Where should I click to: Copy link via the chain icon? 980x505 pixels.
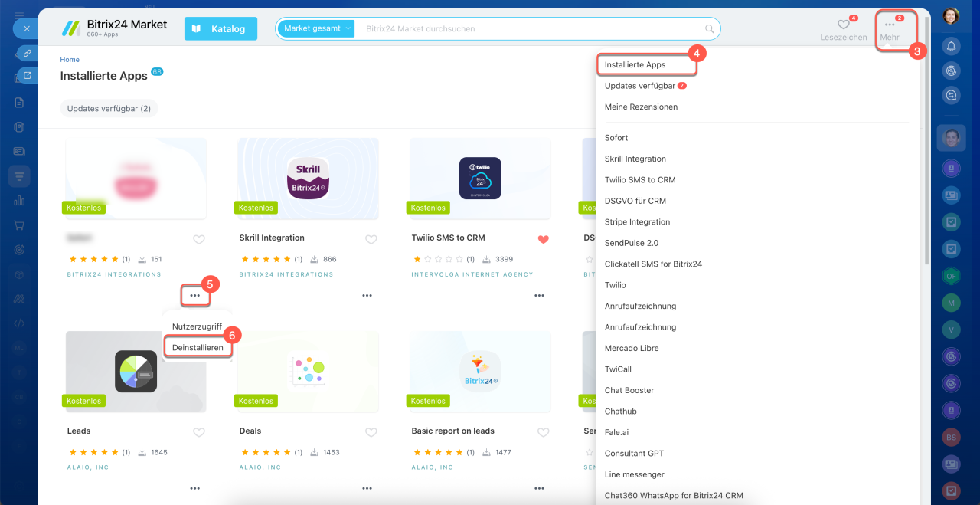(x=27, y=54)
